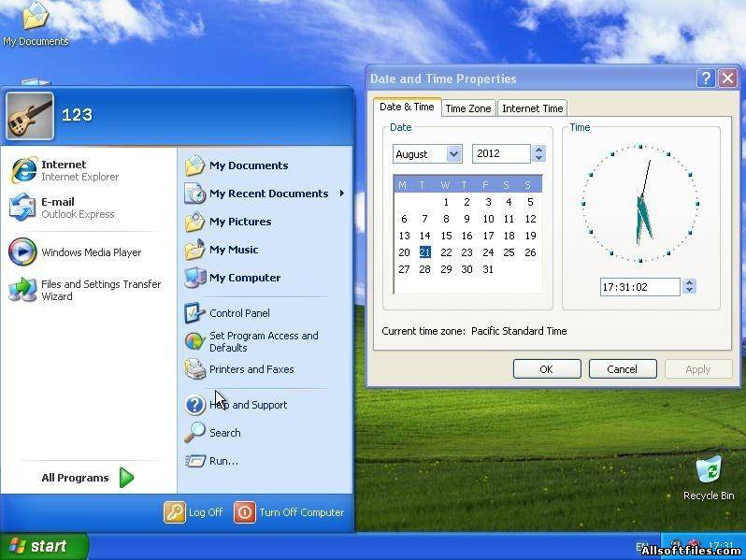Click the Help and Support icon
This screenshot has height=560, width=746.
[195, 405]
